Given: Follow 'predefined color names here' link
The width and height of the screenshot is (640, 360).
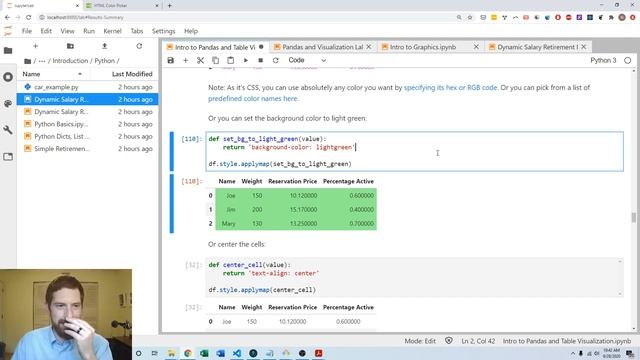Looking at the screenshot, I should [253, 98].
